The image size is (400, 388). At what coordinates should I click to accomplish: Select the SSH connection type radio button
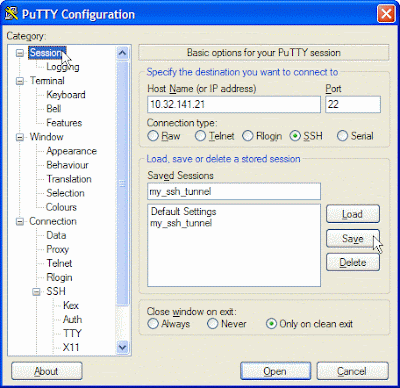coord(295,136)
